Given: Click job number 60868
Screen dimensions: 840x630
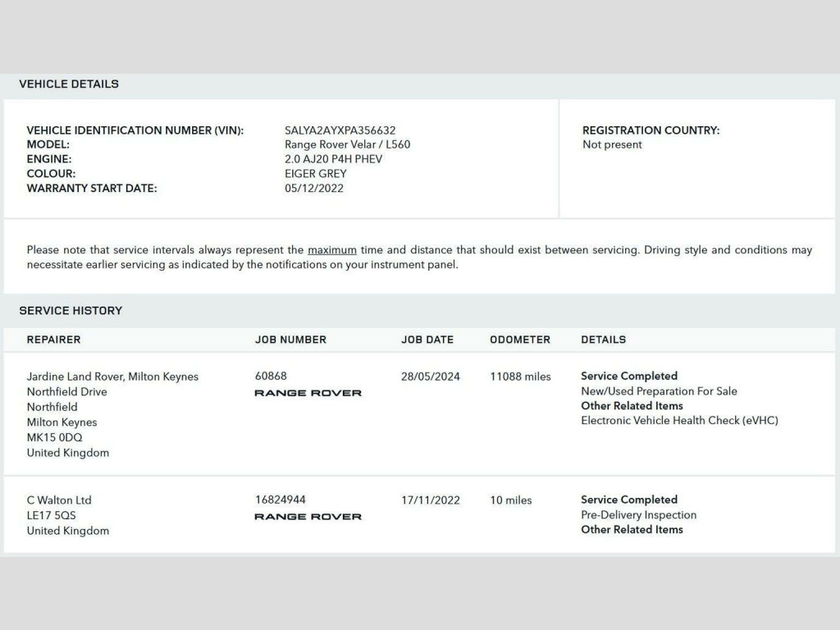Looking at the screenshot, I should tap(271, 376).
